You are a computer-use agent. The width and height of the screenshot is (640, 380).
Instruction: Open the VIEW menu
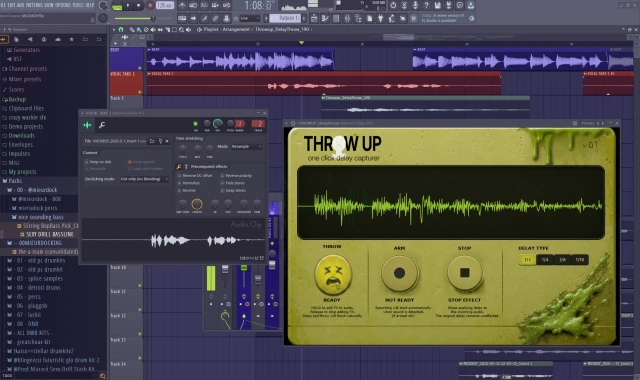50,5
